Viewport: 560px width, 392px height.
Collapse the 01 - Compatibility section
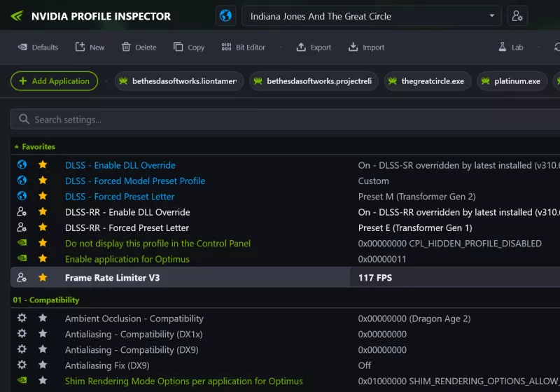pos(46,300)
